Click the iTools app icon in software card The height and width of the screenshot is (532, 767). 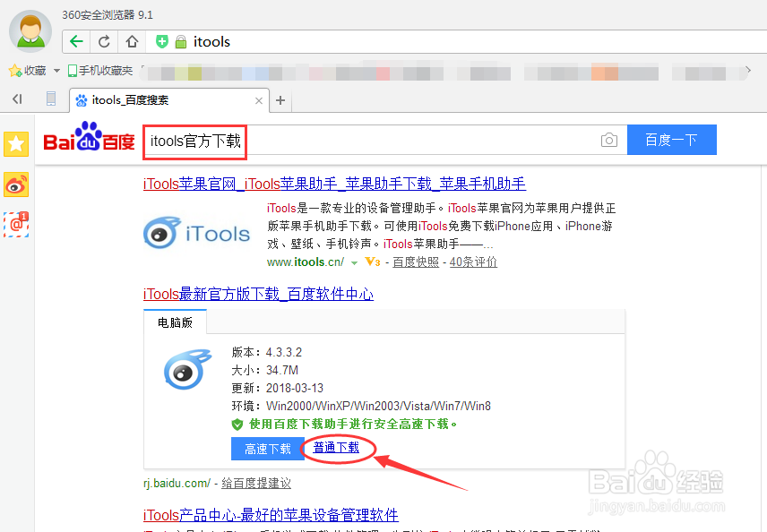(187, 369)
